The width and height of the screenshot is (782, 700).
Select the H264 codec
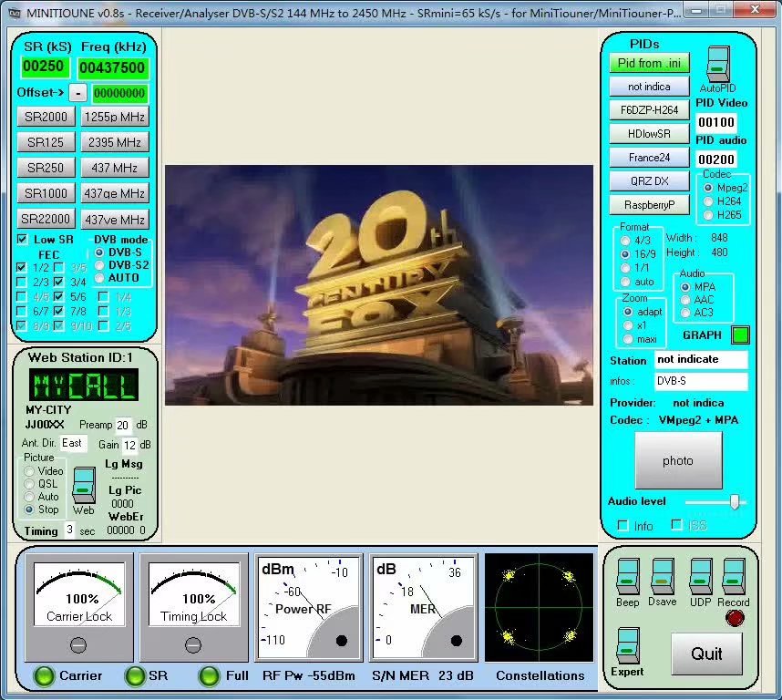[x=708, y=201]
